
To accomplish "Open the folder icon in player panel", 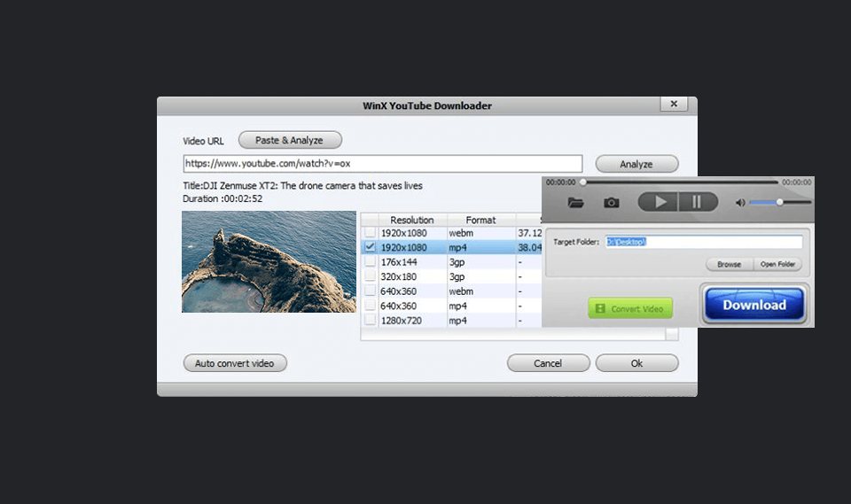I will tap(576, 203).
